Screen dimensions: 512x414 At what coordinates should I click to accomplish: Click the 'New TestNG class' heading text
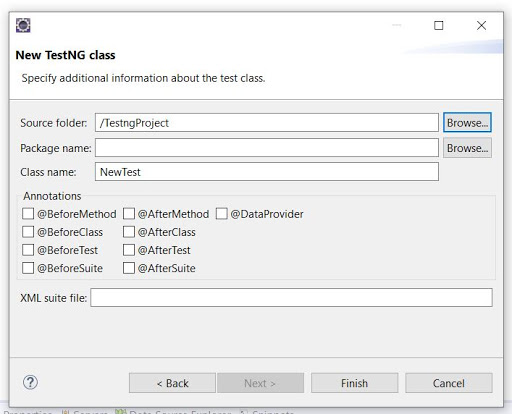(65, 55)
